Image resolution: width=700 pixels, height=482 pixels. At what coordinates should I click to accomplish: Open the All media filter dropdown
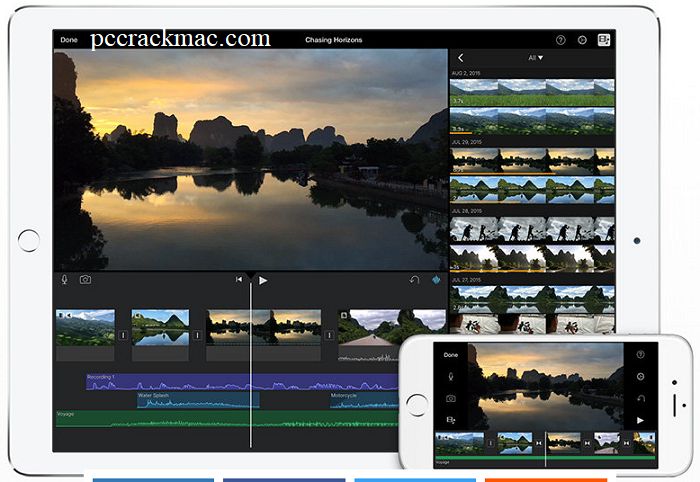[536, 58]
